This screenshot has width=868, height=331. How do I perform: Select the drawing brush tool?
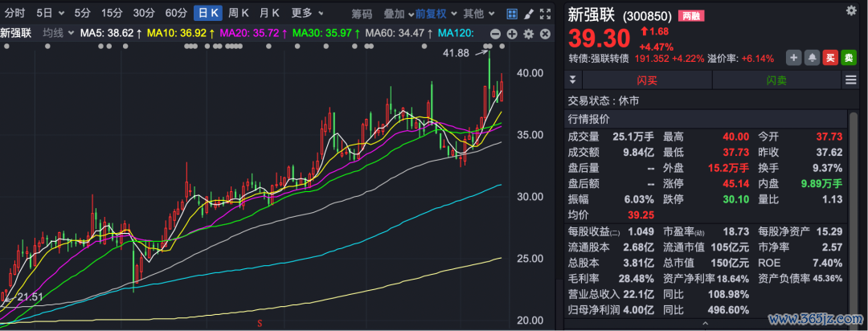[529, 14]
